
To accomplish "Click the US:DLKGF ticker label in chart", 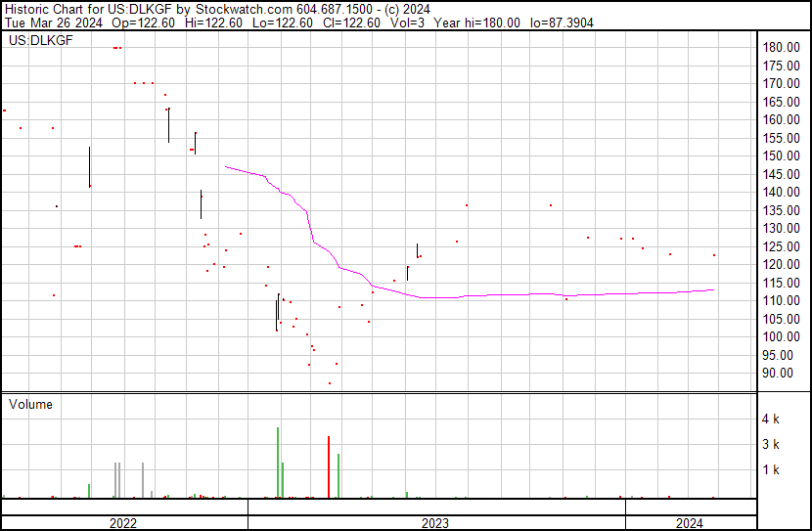I will pos(37,41).
